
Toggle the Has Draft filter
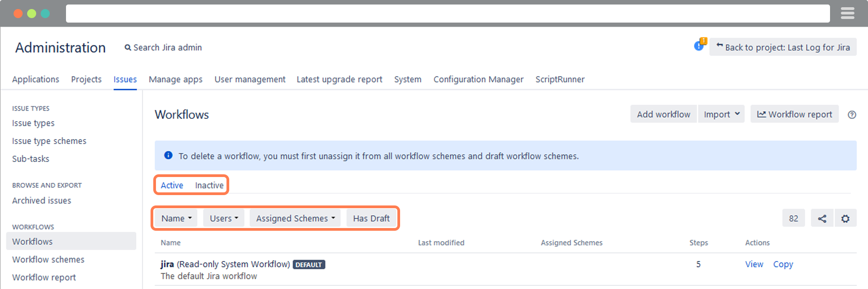pyautogui.click(x=372, y=218)
